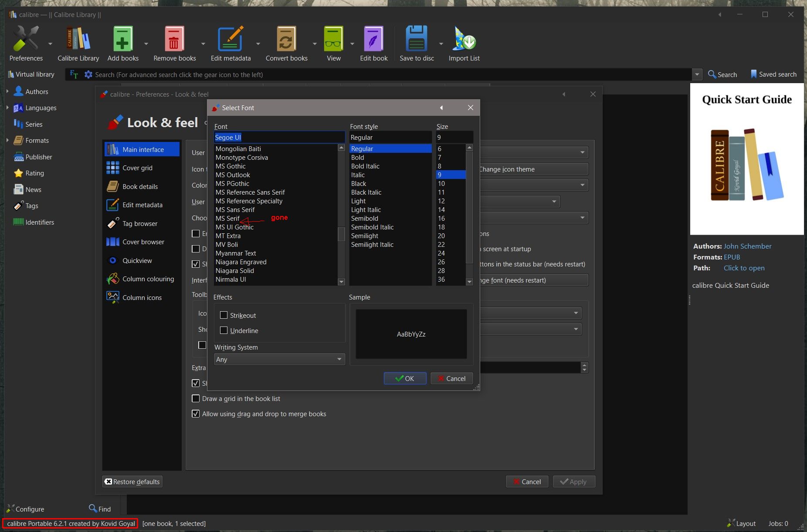Click the Path Click to open link
Screen dimensions: 807x532
click(744, 268)
